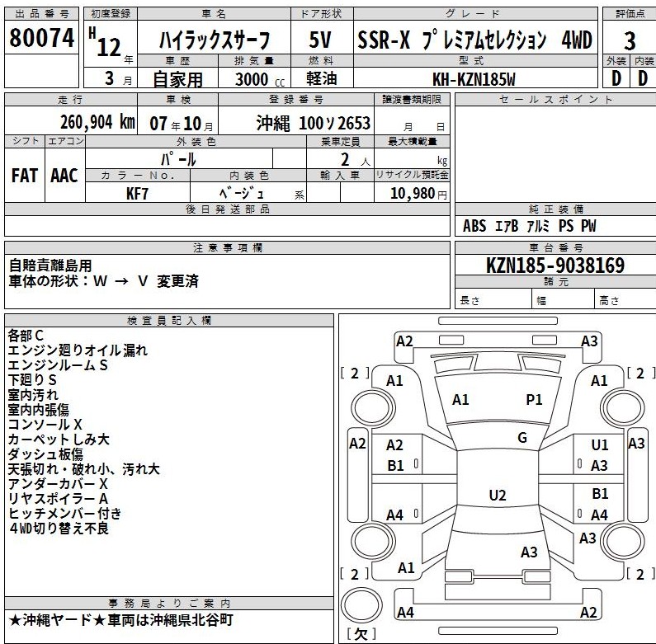656x644 pixels.
Task: Select displacement value 3000 cc
Action: tap(260, 79)
